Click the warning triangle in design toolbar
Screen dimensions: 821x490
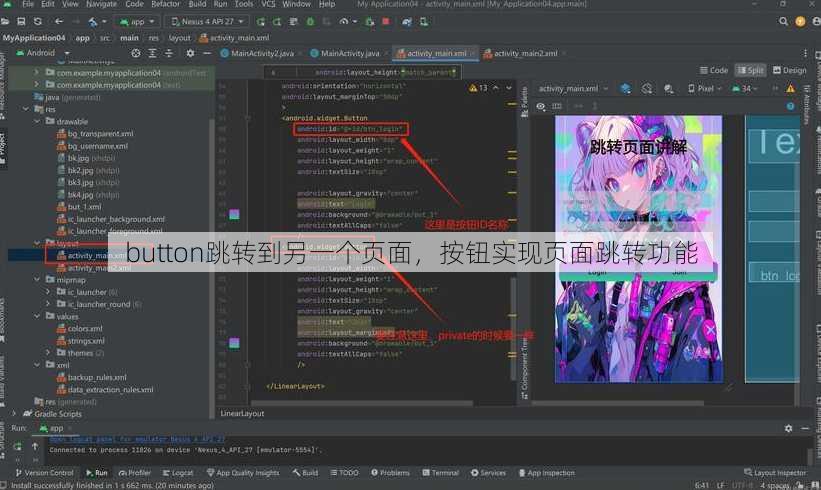[x=791, y=88]
